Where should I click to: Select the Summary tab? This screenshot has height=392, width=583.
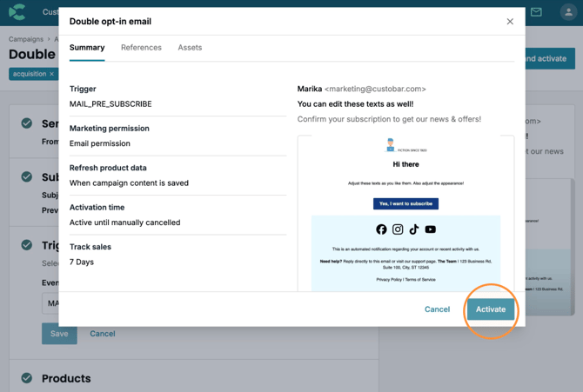(x=87, y=48)
